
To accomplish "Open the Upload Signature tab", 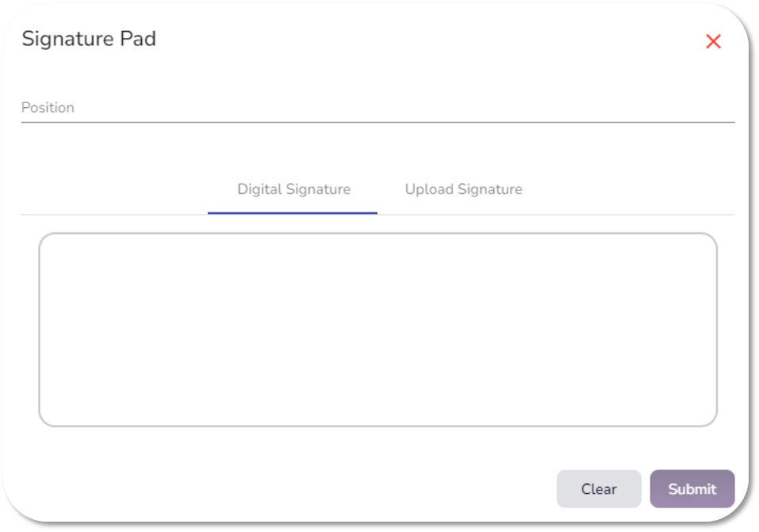I will tap(463, 189).
